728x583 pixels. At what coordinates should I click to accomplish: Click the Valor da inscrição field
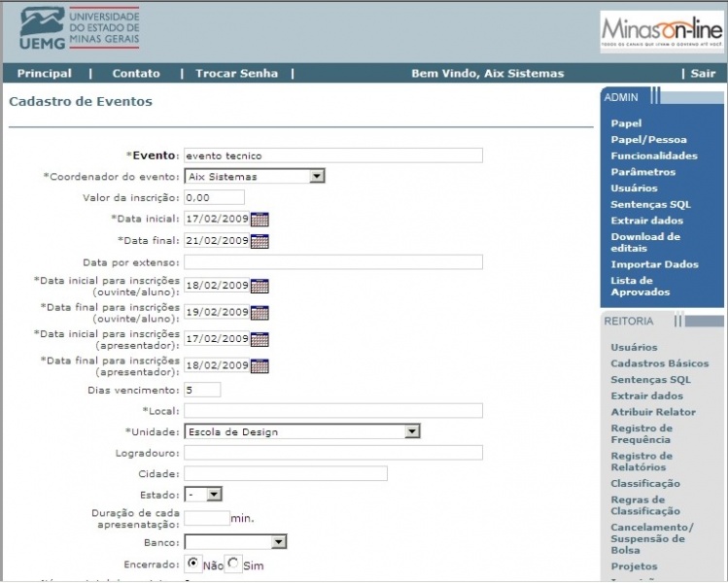214,197
